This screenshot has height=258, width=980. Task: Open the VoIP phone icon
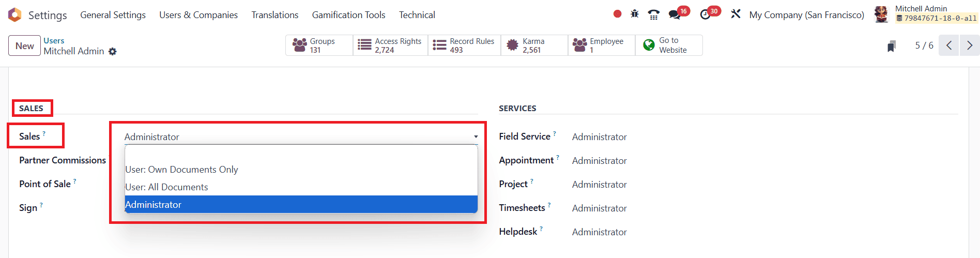click(x=654, y=14)
